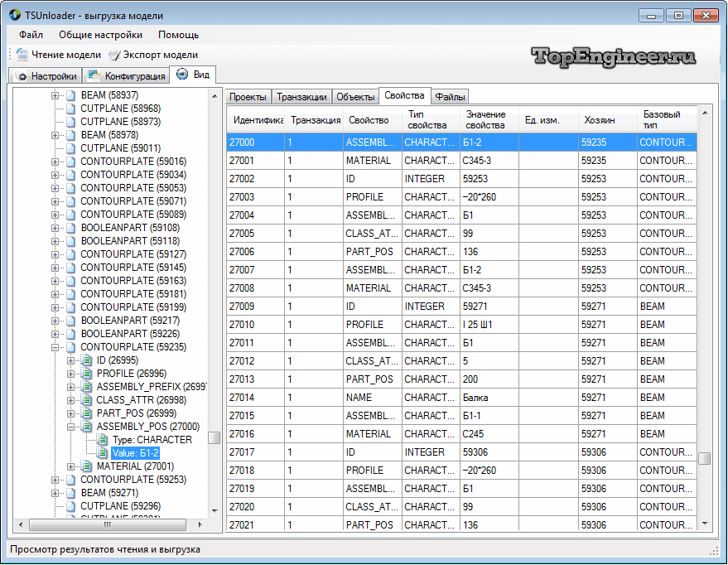Click the Экспорт модели toolbar icon
This screenshot has width=728, height=565.
click(x=114, y=55)
